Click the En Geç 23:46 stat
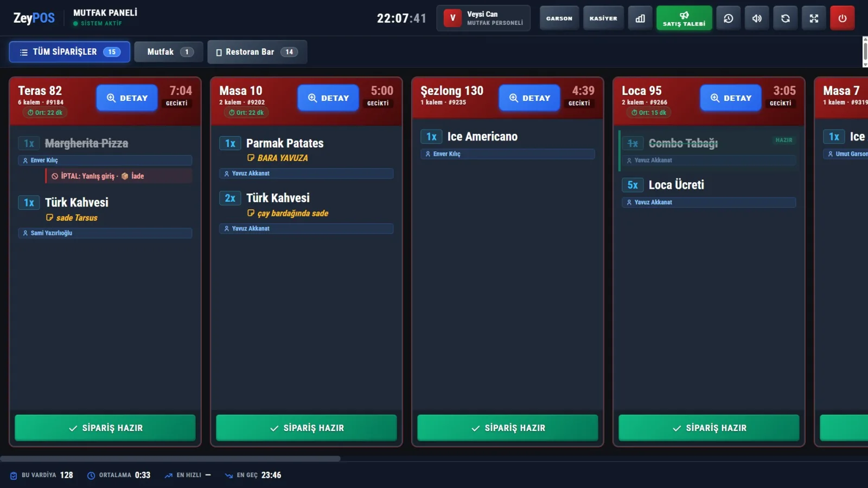The height and width of the screenshot is (488, 868). (x=253, y=475)
